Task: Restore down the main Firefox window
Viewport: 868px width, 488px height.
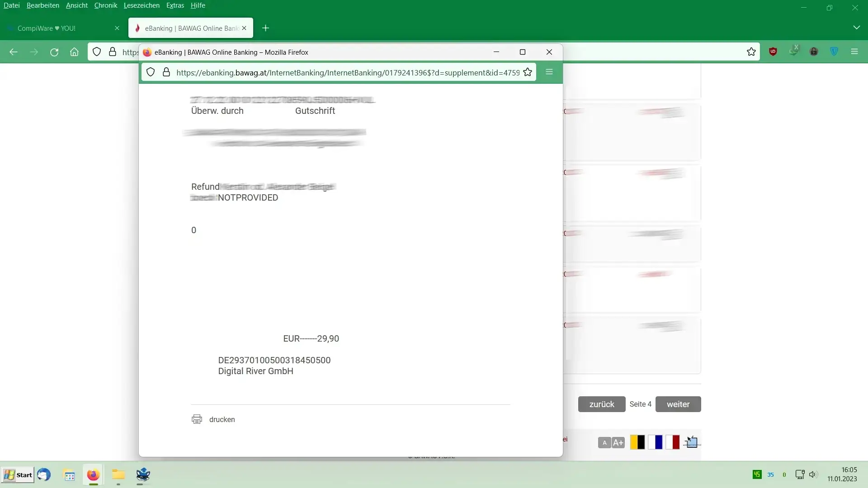Action: (830, 8)
